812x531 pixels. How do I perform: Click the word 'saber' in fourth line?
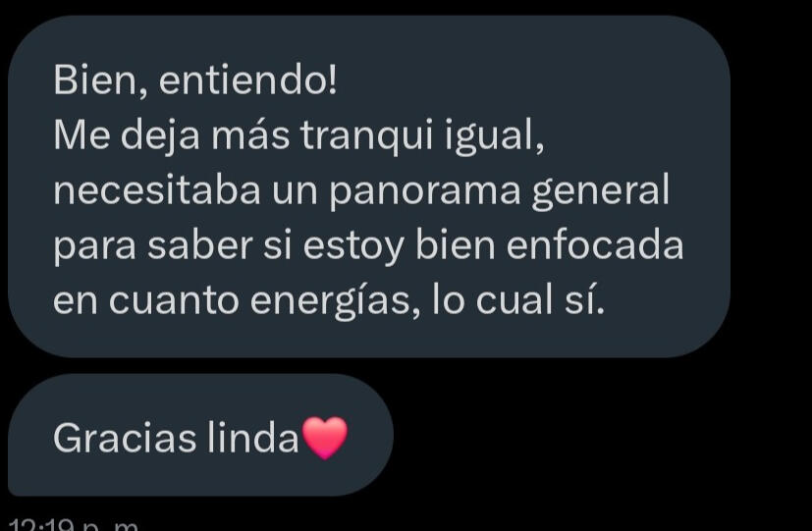pos(200,244)
